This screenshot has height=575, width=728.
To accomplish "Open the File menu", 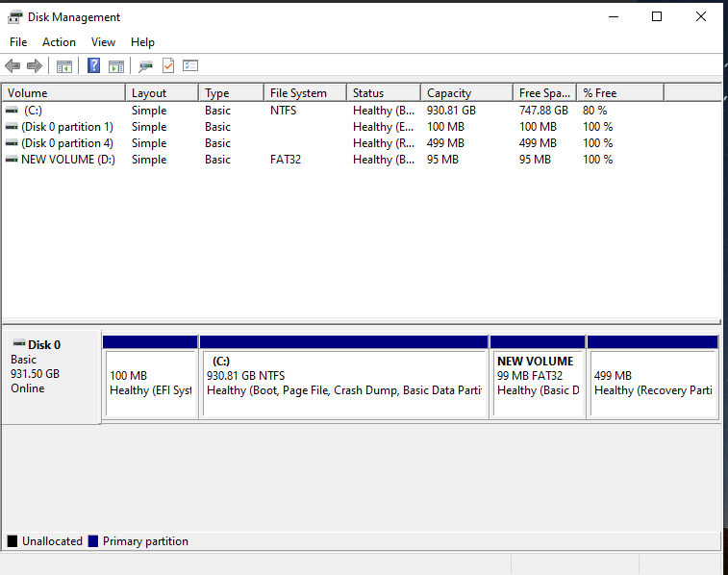I will 18,42.
